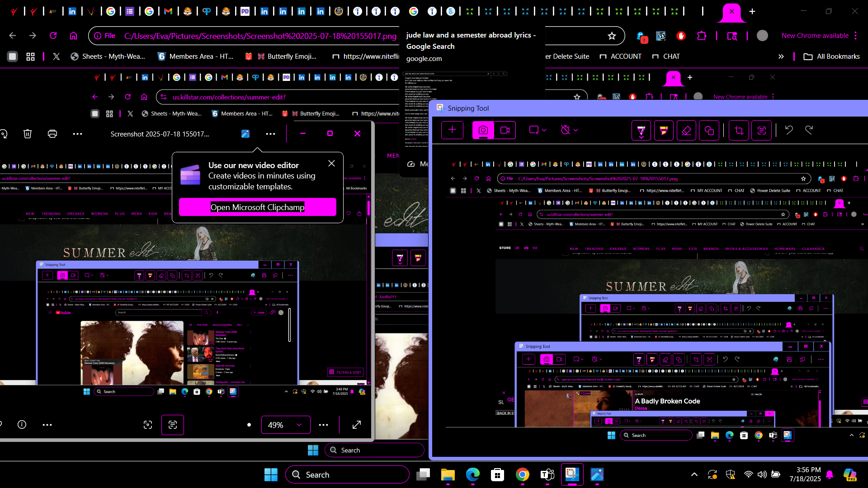This screenshot has width=868, height=488.
Task: Open the X bookmark in top bookmarks bar
Action: (x=56, y=56)
